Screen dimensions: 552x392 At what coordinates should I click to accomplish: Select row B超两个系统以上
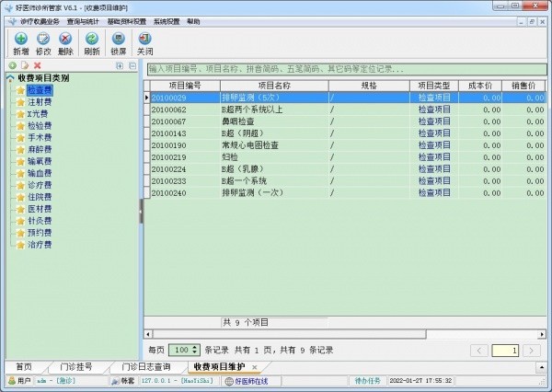coord(345,110)
